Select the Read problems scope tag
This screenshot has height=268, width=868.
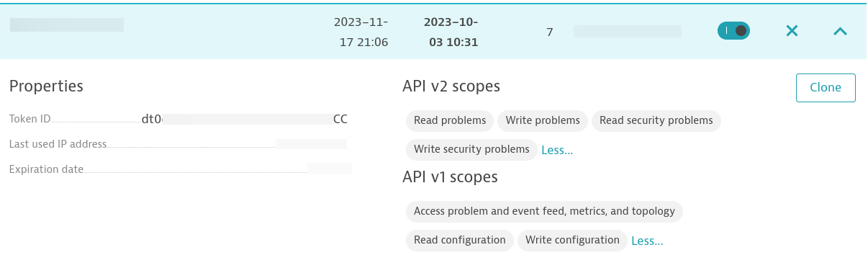click(x=450, y=120)
